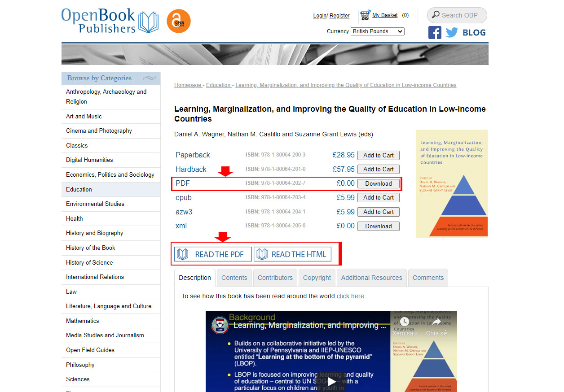Viewport: 564px width, 392px height.
Task: Click the book cover thumbnail
Action: (452, 183)
